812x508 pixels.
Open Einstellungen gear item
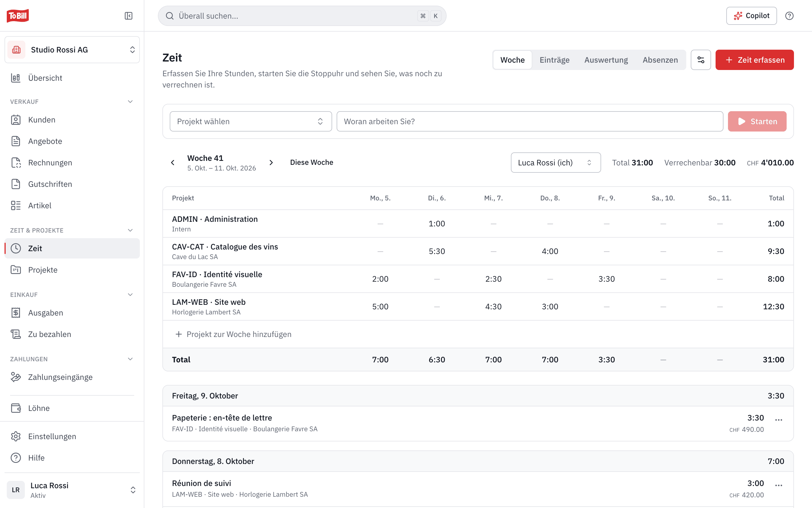point(72,436)
